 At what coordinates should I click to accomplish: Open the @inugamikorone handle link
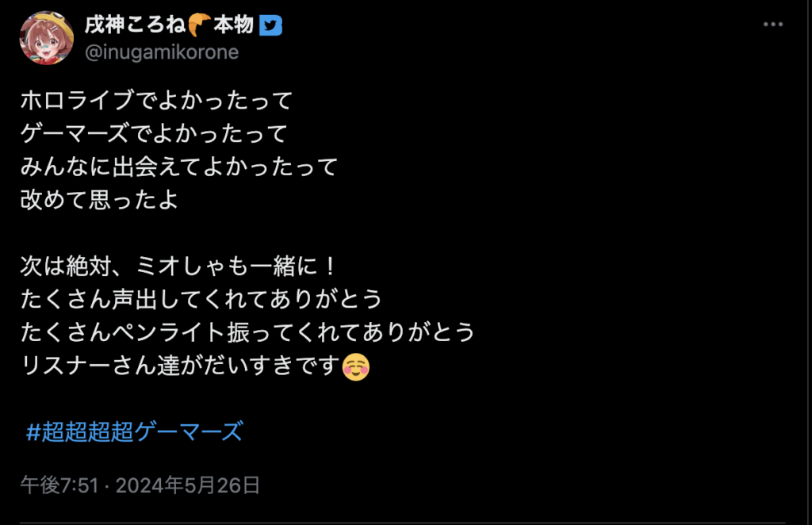click(162, 52)
